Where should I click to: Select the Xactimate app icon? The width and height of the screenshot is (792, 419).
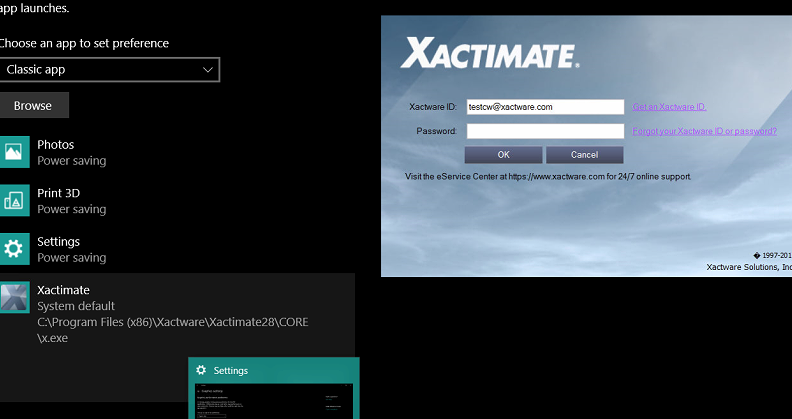coord(14,297)
